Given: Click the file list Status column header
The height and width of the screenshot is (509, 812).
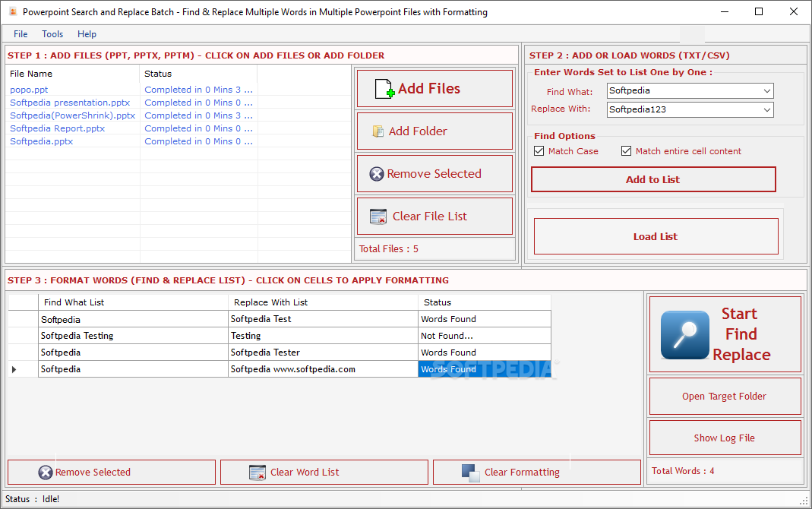Looking at the screenshot, I should (199, 74).
